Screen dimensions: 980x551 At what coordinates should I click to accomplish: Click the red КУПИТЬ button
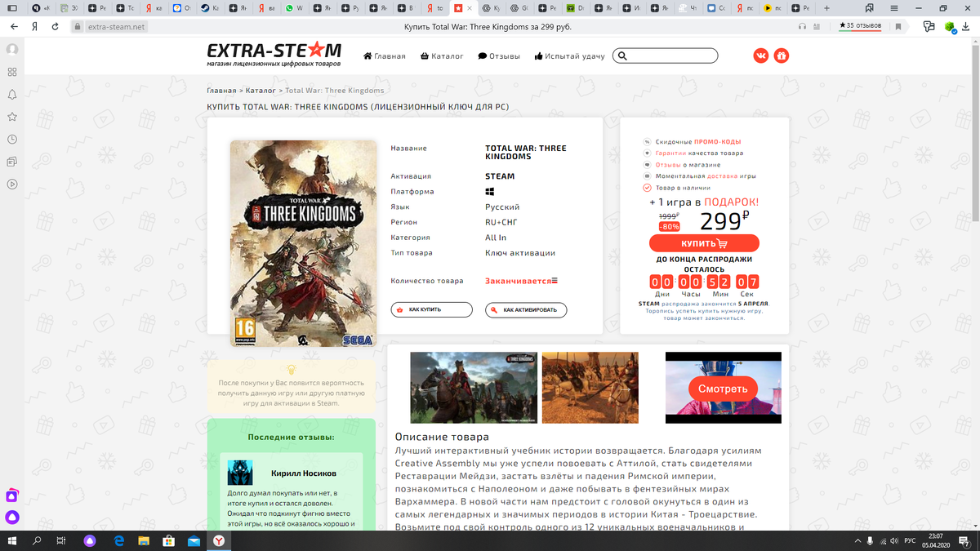coord(704,243)
